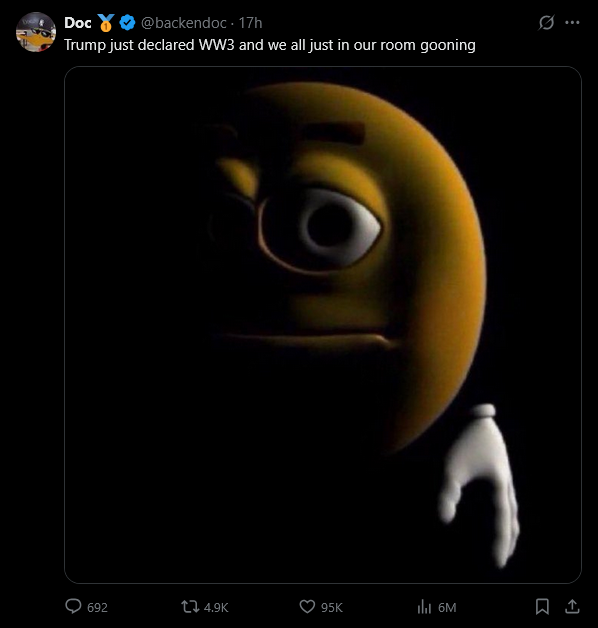
Task: Open the three-dot more options menu
Action: click(572, 22)
